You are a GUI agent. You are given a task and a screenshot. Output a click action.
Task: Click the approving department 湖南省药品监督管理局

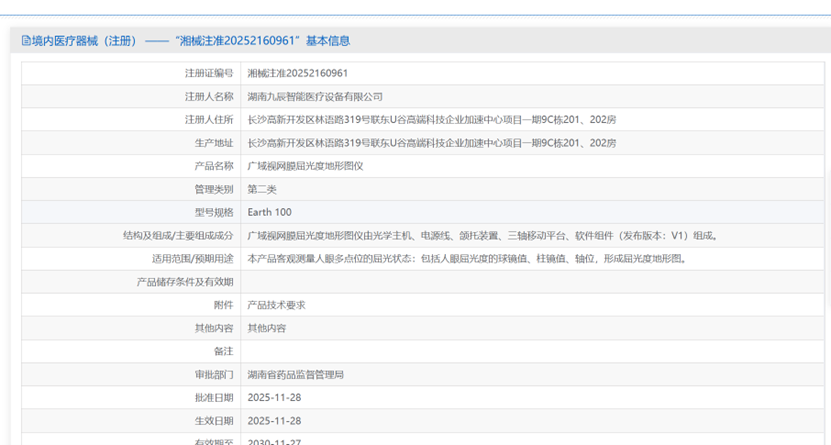coord(296,374)
